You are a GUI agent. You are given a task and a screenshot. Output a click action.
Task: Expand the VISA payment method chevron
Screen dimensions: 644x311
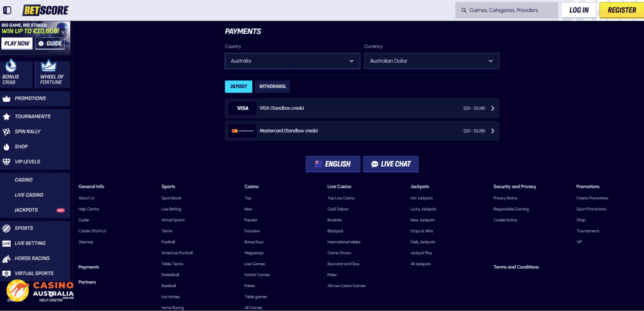pos(492,108)
